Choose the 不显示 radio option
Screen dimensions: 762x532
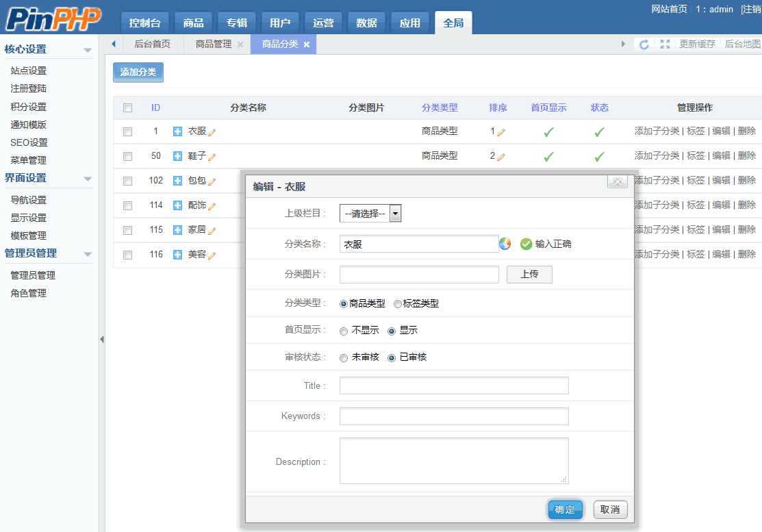click(x=344, y=331)
